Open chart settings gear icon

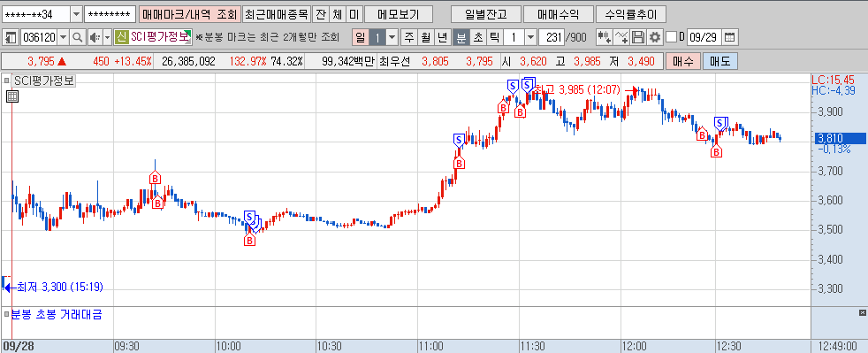tap(655, 38)
